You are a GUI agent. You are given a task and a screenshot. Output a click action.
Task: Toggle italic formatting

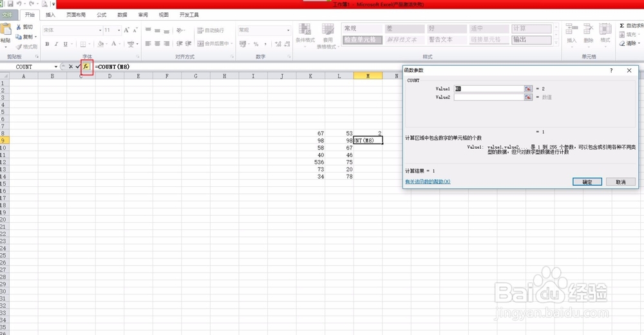tap(56, 44)
